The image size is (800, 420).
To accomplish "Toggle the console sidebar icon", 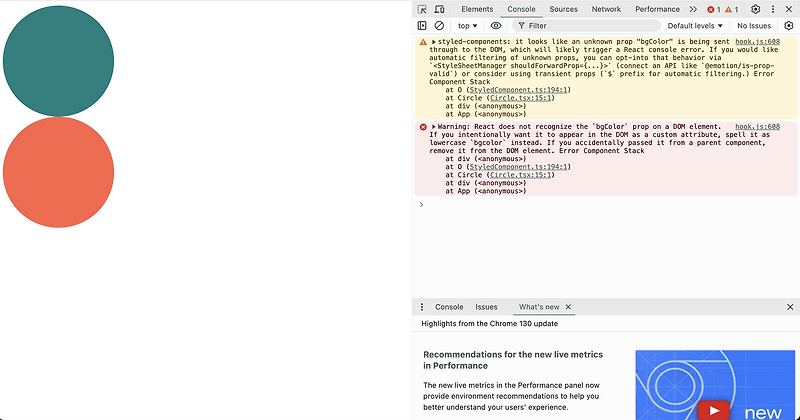I will (422, 26).
